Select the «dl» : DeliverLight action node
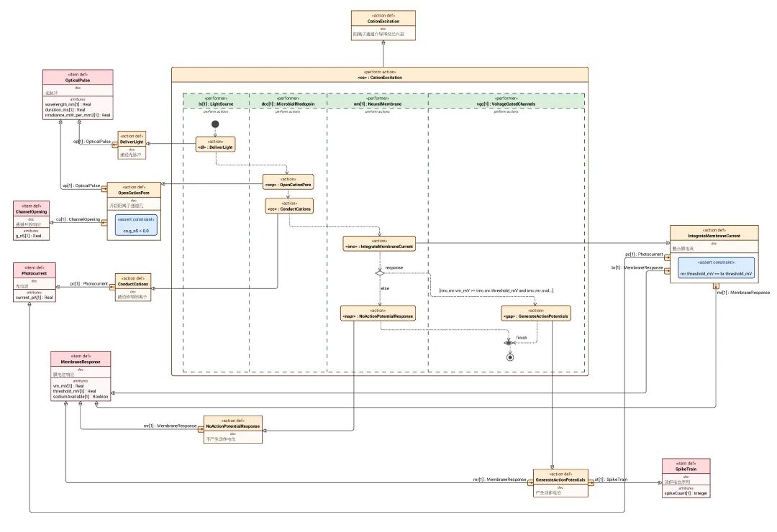 tap(215, 145)
